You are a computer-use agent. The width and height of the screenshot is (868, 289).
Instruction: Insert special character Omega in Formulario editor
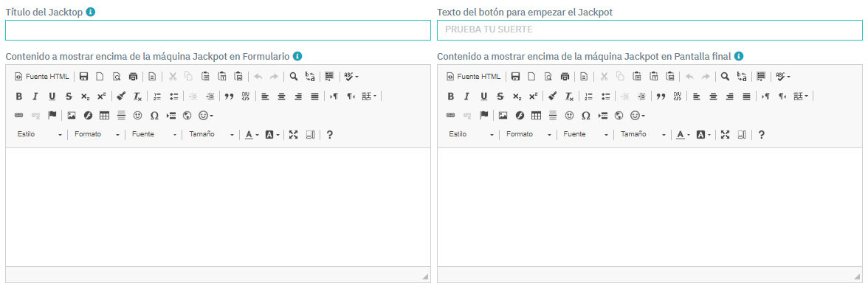click(x=154, y=116)
